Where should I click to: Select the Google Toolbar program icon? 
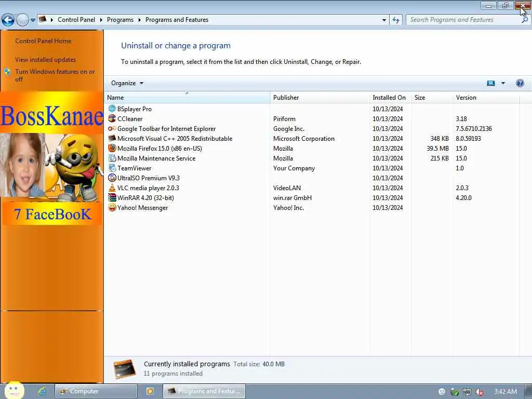(112, 128)
